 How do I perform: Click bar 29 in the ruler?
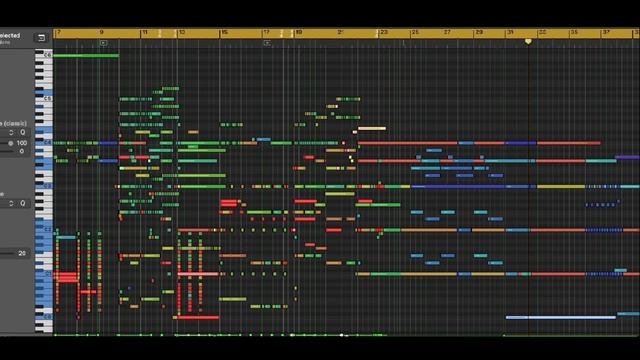click(x=479, y=32)
